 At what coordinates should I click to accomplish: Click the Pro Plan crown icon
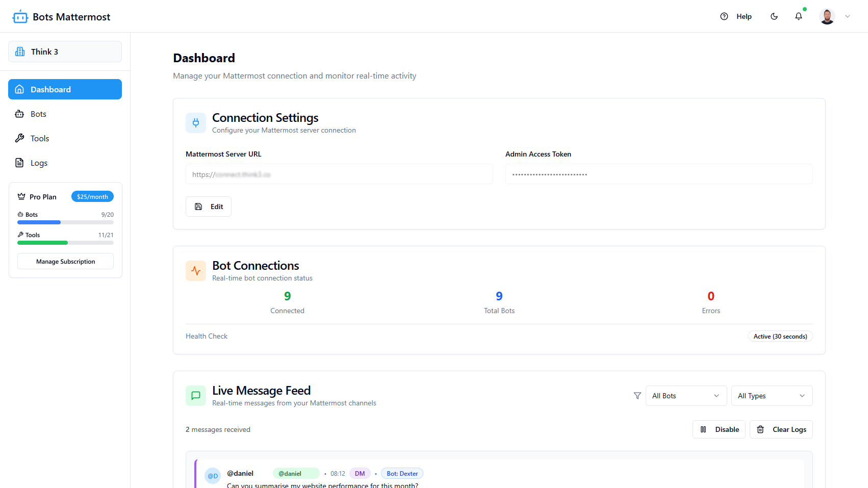pos(21,196)
